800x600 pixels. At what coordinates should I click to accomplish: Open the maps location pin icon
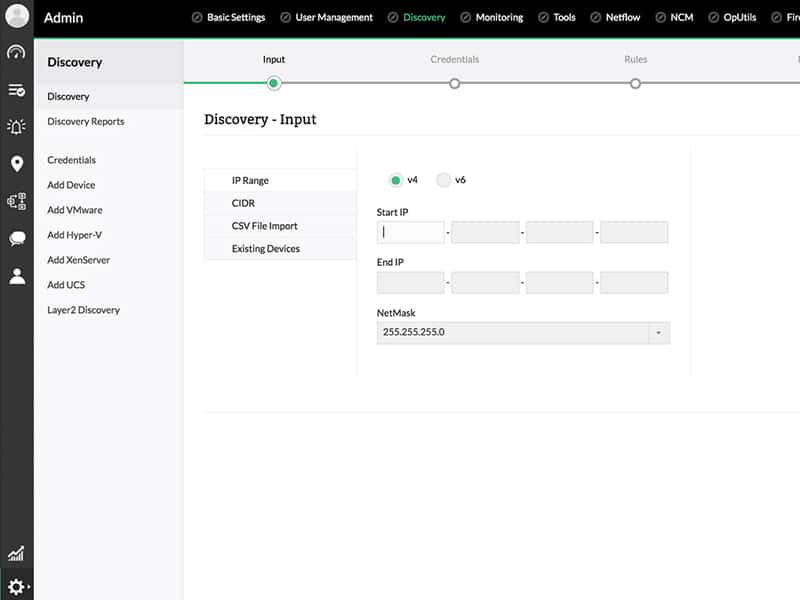point(16,164)
